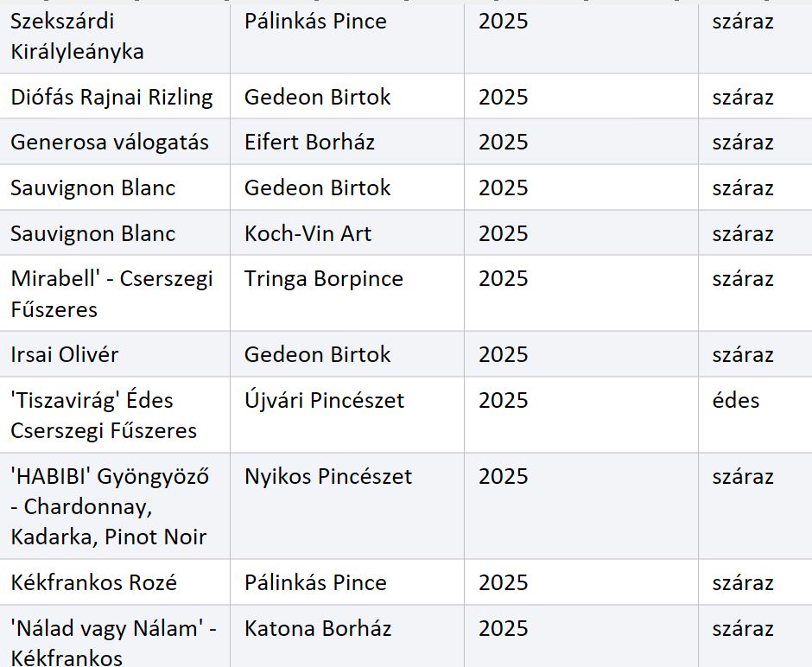Viewport: 812px width, 667px height.
Task: Select the Koch-Vin Art producer cell
Action: click(x=347, y=233)
